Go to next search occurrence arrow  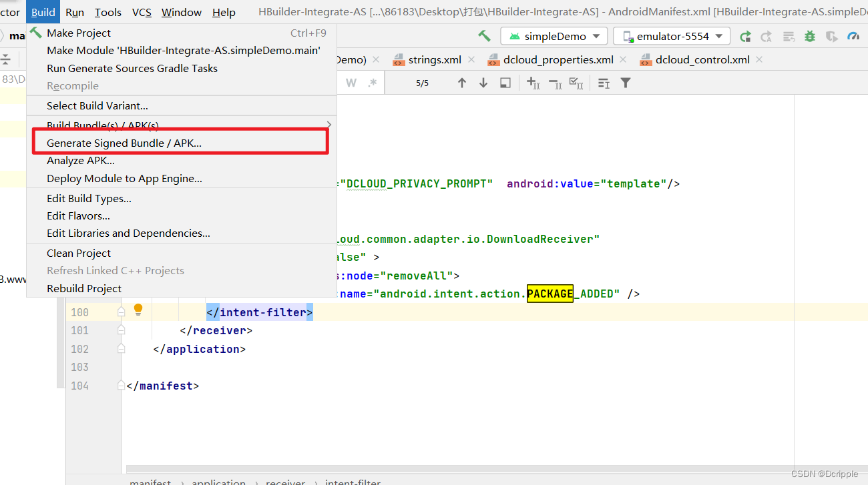pos(483,83)
